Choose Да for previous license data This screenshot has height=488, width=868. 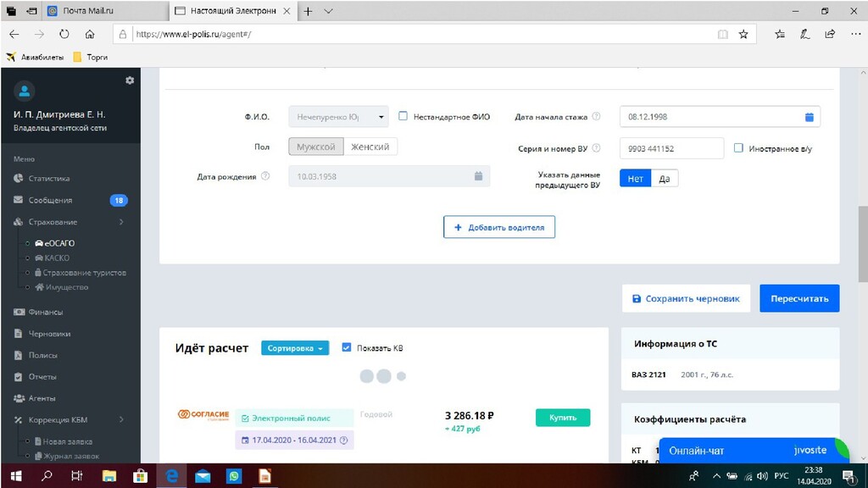665,178
